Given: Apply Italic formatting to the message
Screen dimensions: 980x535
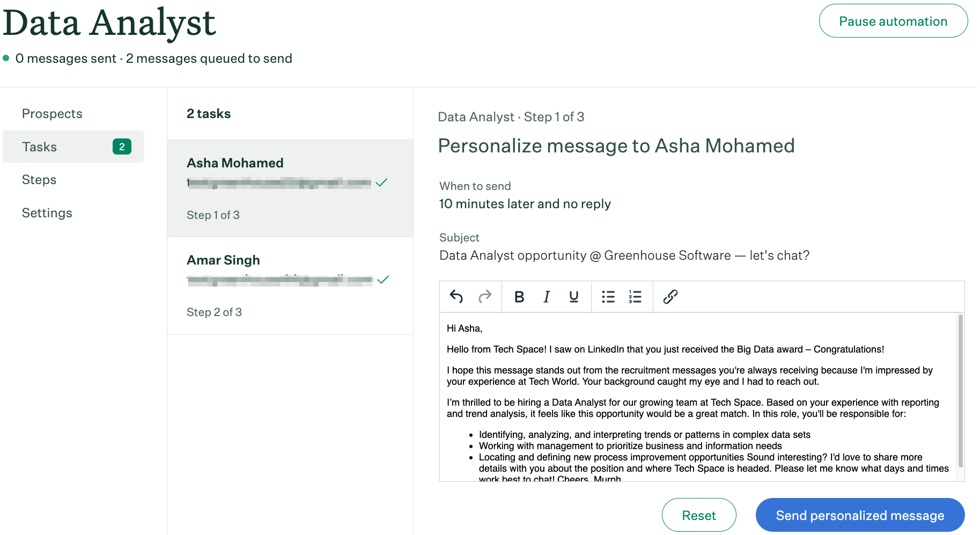Looking at the screenshot, I should 546,297.
